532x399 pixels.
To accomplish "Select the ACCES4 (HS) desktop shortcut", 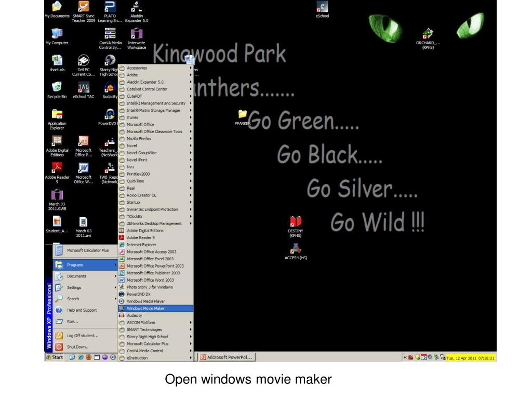I will 296,252.
